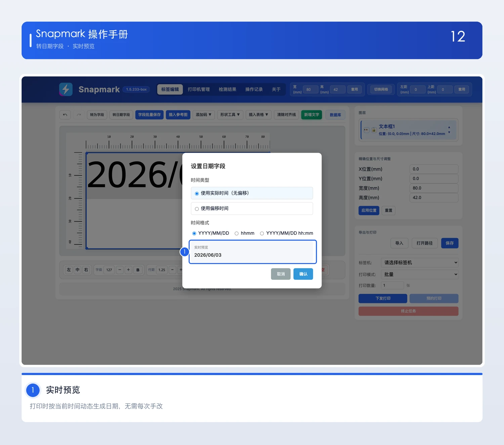Open 标签机 printer select dropdown
Image resolution: width=504 pixels, height=445 pixels.
[420, 262]
